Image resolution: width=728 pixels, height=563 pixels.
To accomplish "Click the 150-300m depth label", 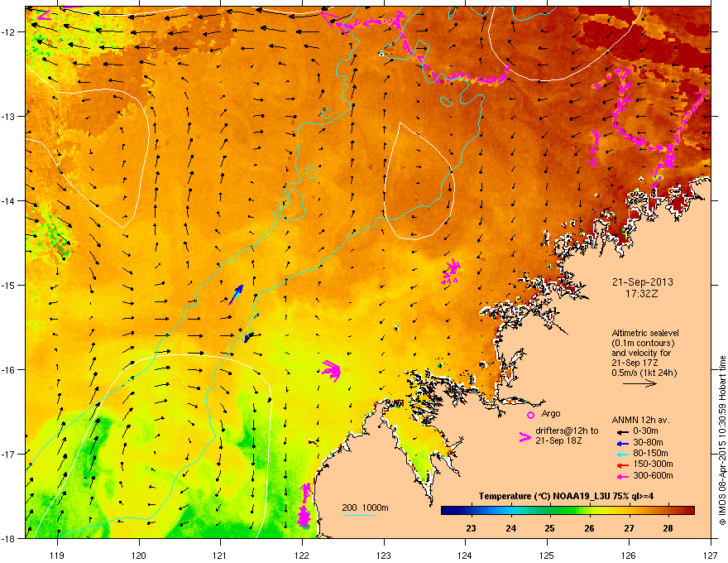I will pos(653,464).
